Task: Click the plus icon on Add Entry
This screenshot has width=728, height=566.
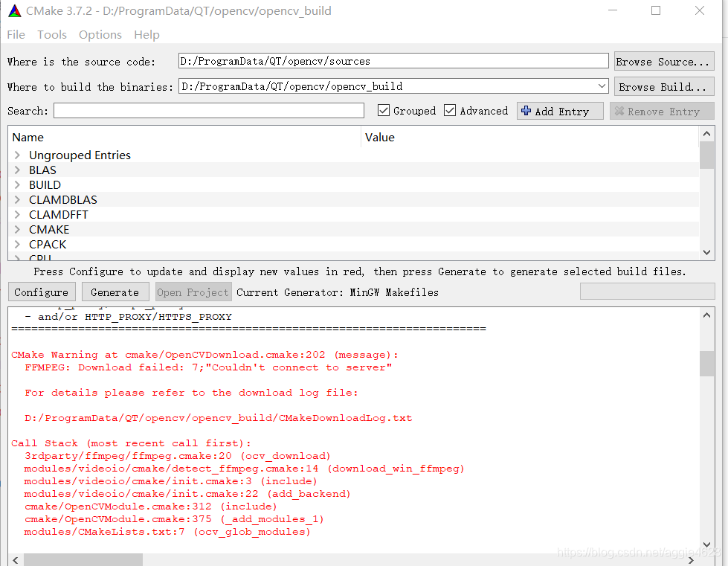Action: [526, 111]
